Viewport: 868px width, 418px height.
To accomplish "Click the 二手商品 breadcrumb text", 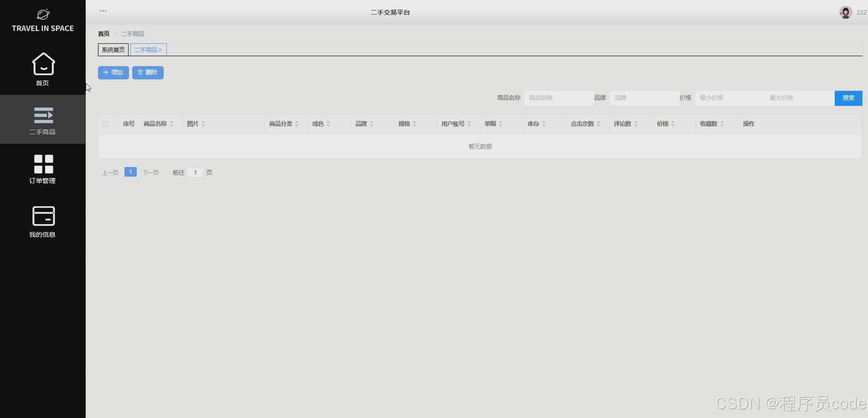I will click(133, 34).
